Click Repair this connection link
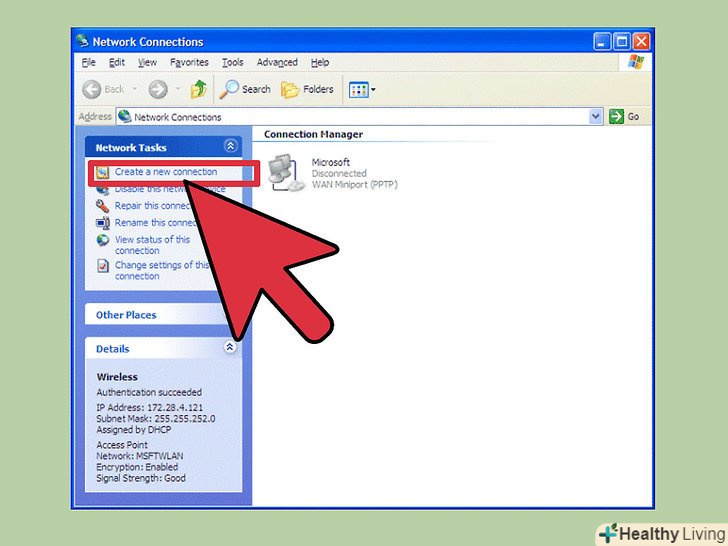This screenshot has height=546, width=728. click(x=153, y=206)
